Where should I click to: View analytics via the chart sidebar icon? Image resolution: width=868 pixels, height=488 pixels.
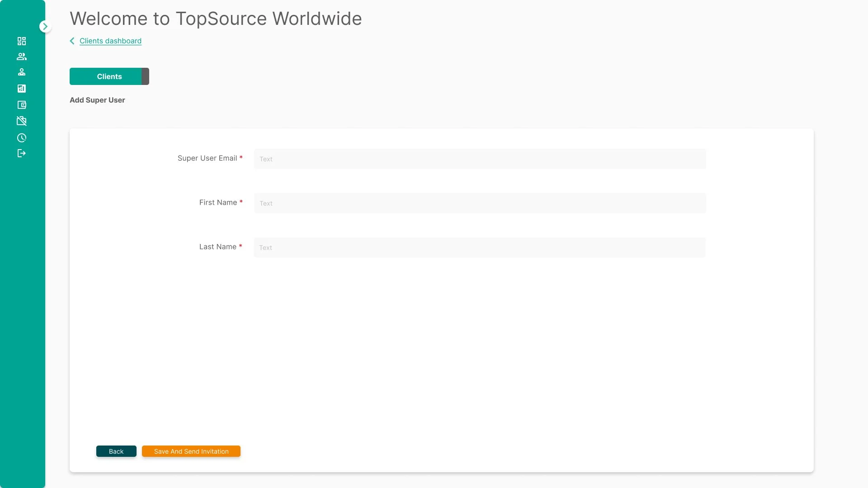(x=22, y=89)
